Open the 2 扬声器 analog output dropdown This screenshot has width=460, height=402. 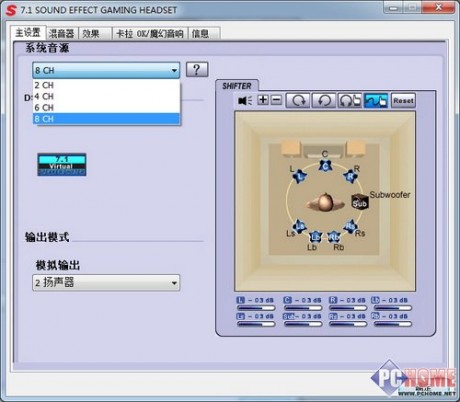point(106,283)
